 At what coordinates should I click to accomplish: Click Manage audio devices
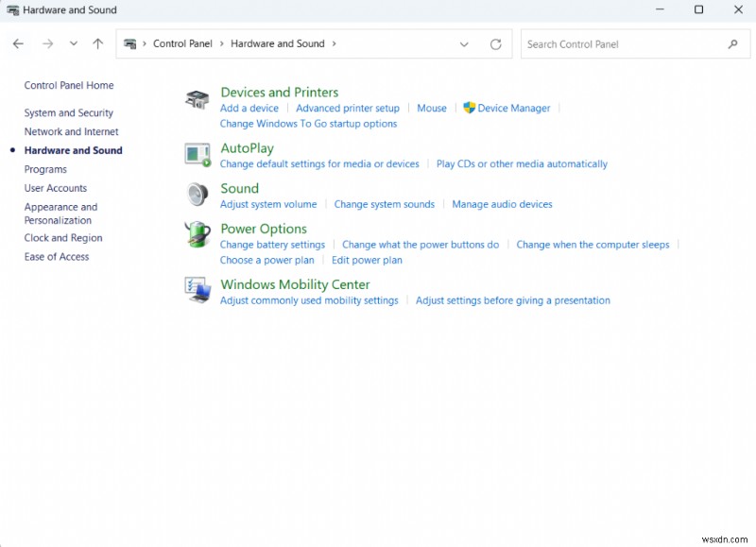[502, 204]
